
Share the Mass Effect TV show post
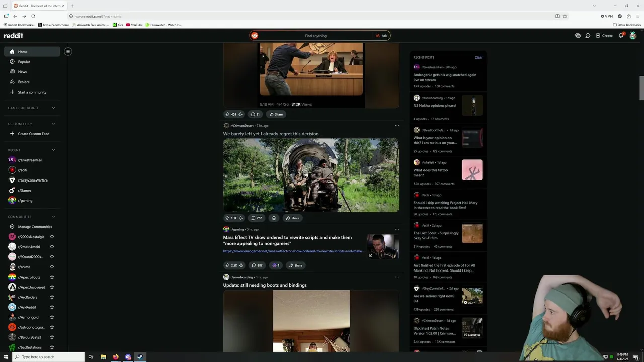[295, 265]
